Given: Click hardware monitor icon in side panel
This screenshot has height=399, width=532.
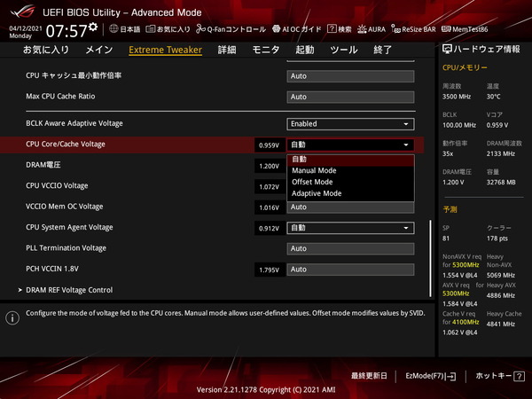Looking at the screenshot, I should click(x=447, y=49).
